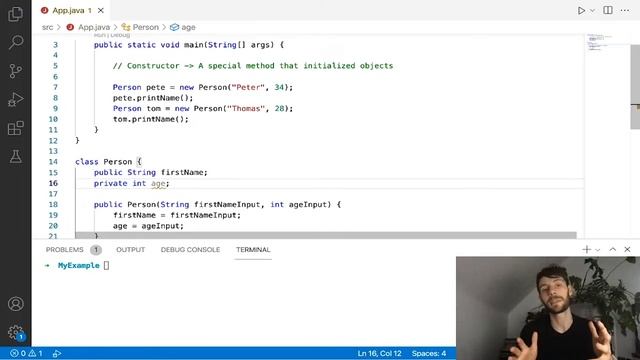Viewport: 640px width, 360px height.
Task: Click the Ln 16, Col 12 indicator
Action: click(379, 353)
